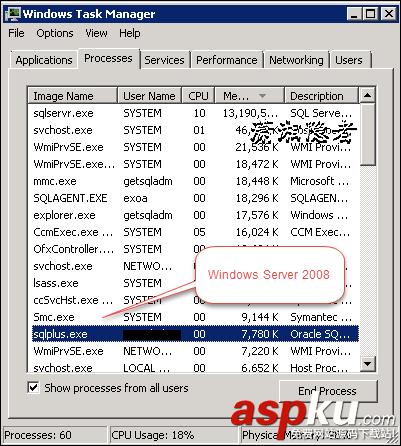The image size is (401, 446).
Task: Select the SQLAGENT.EXE process
Action: [195, 198]
